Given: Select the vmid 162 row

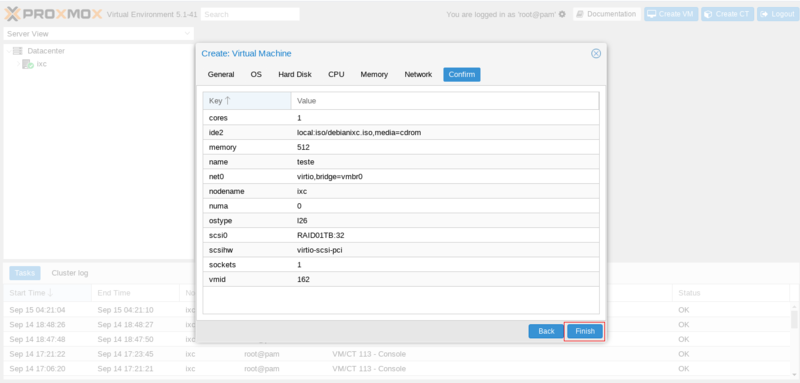Looking at the screenshot, I should click(x=401, y=280).
